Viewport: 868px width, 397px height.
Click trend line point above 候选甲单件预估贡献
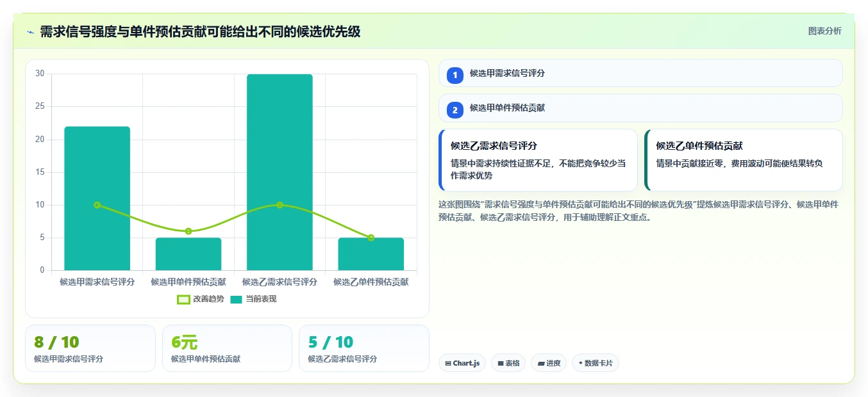[x=188, y=231]
